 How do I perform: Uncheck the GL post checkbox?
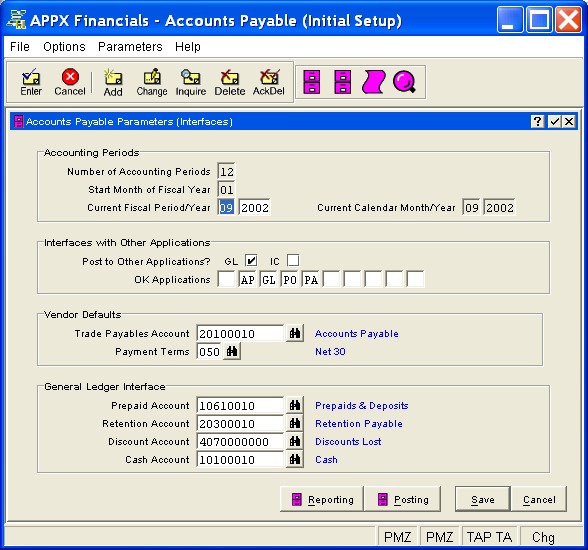[251, 260]
